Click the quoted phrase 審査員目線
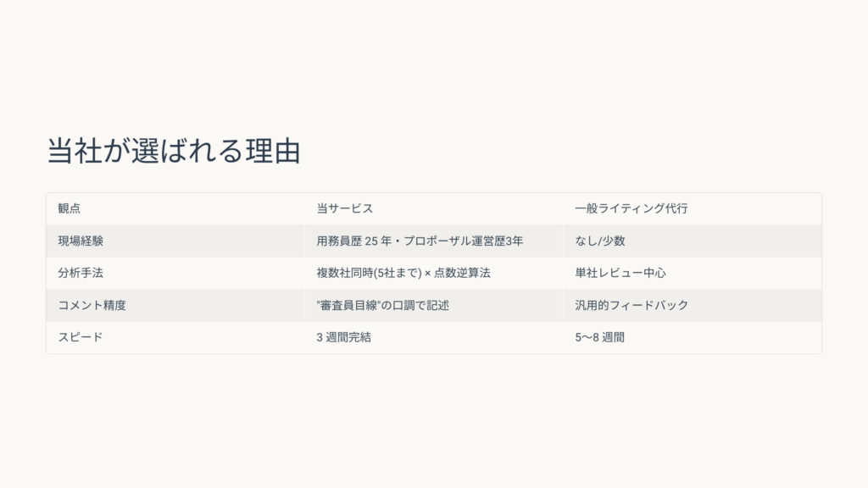868x488 pixels. coord(348,305)
